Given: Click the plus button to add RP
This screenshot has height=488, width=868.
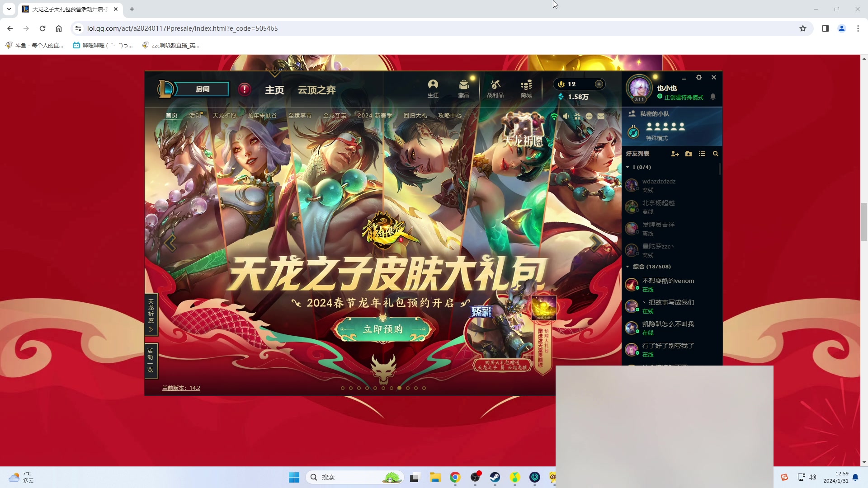Looking at the screenshot, I should (599, 84).
